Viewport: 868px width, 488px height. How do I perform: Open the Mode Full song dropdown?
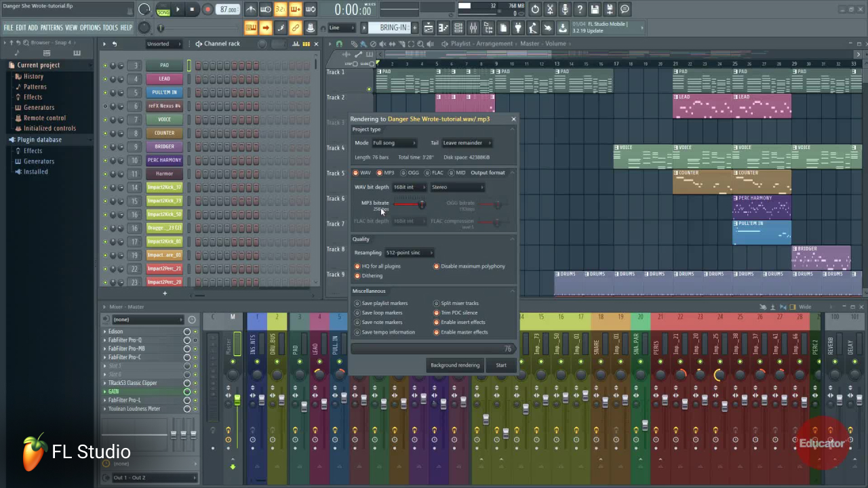394,143
